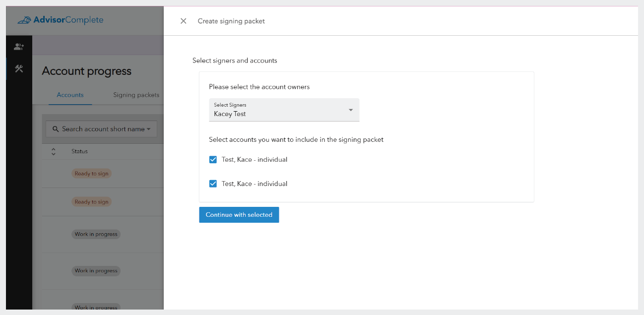Viewport: 644px width, 315px height.
Task: Uncheck the first Test, Kace - individual checkbox
Action: point(213,160)
